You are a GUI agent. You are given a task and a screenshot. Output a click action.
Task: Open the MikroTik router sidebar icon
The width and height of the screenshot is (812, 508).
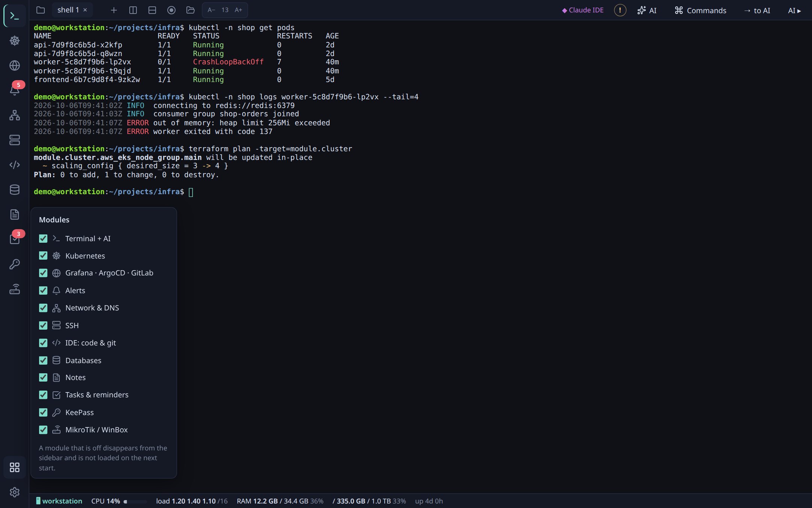[14, 289]
